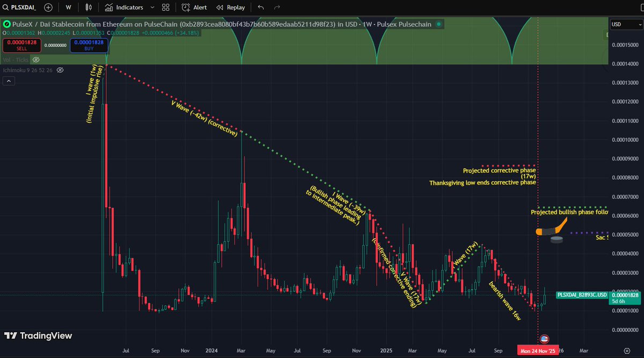Select the 'Projected bullish phase' label
644x358 pixels.
tap(569, 212)
